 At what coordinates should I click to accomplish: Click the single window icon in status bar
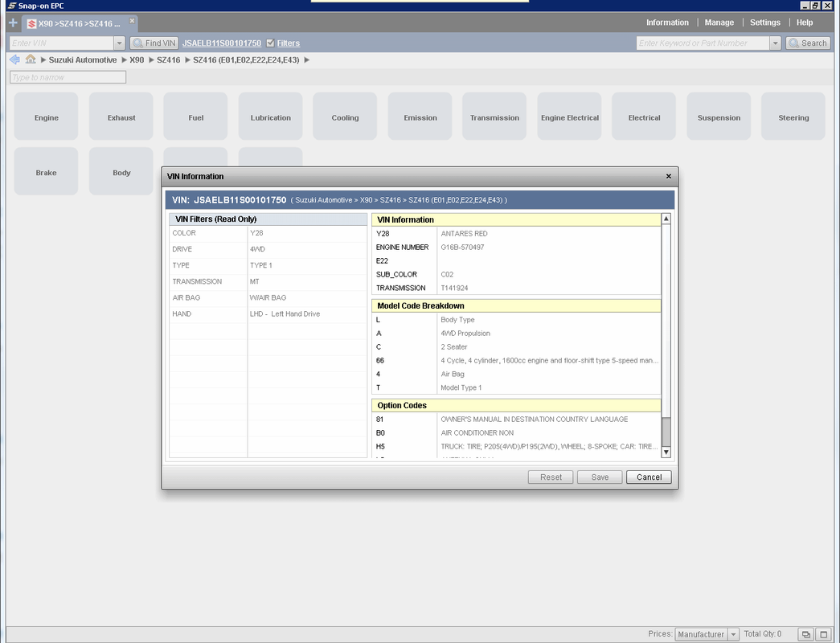coord(824,634)
